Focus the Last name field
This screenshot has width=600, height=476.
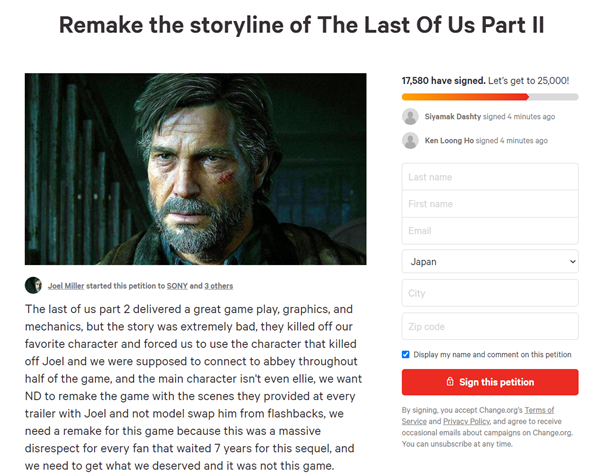[490, 177]
